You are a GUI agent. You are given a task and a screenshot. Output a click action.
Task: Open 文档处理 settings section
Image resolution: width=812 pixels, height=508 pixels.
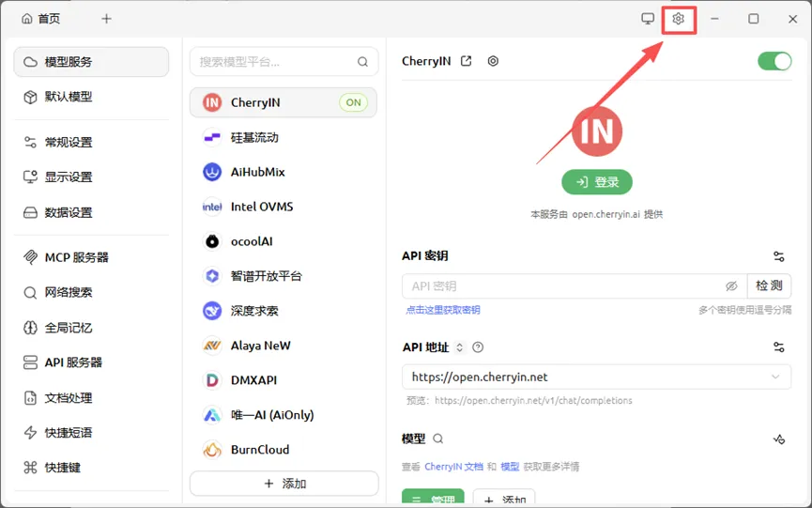coord(91,398)
